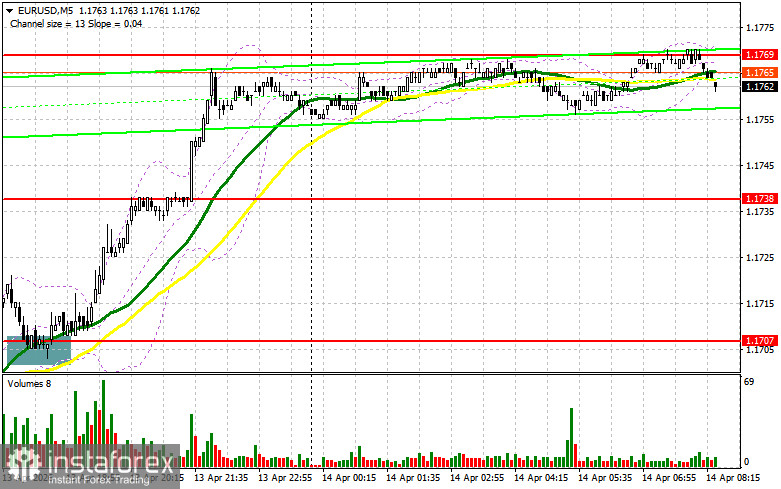Click the black 1.1762 current price tag
This screenshot has height=489, width=781.
pyautogui.click(x=760, y=87)
